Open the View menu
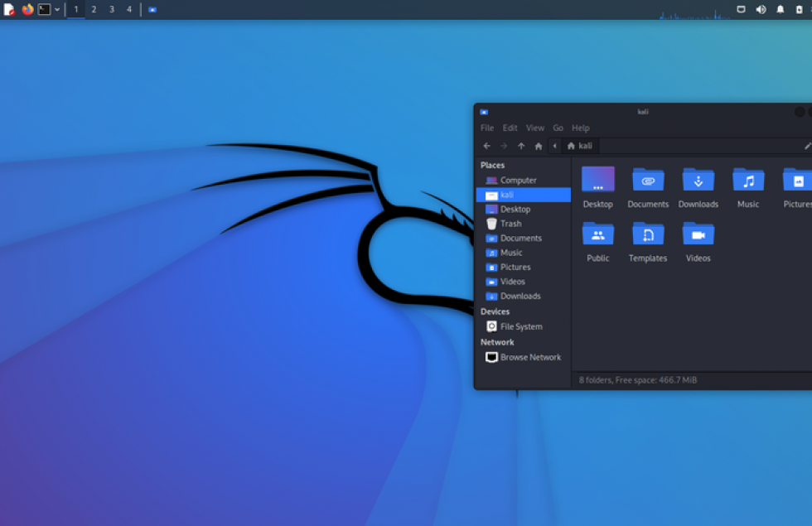This screenshot has height=526, width=812. [x=535, y=128]
